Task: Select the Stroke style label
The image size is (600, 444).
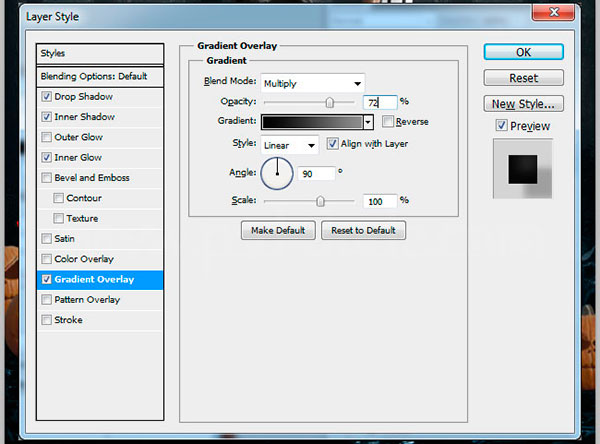Action: 68,320
